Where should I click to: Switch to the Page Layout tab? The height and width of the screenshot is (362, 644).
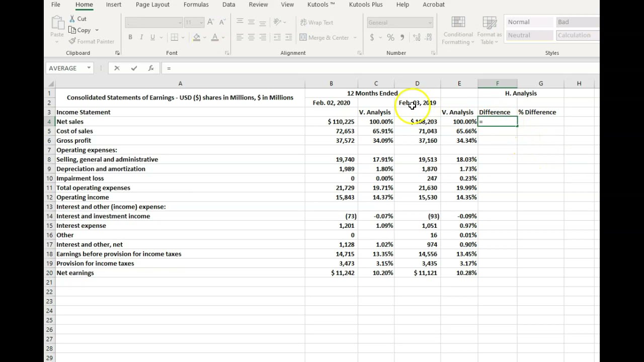[152, 5]
